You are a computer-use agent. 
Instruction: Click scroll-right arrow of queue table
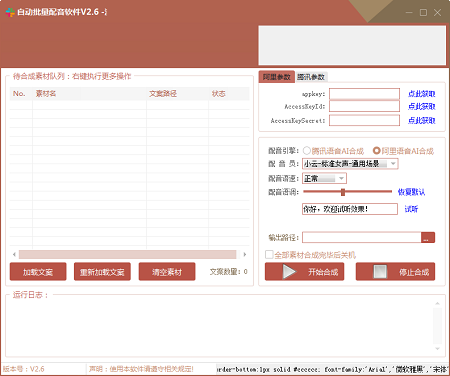pyautogui.click(x=245, y=254)
